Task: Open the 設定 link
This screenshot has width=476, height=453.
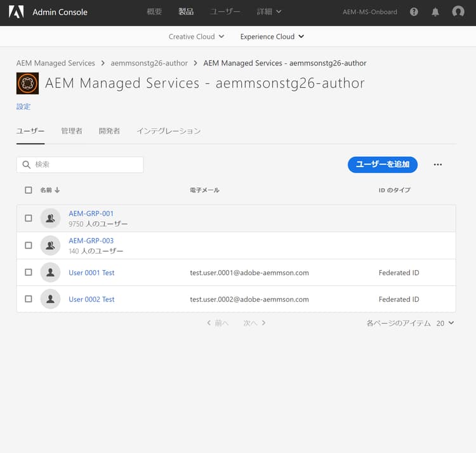Action: point(23,107)
